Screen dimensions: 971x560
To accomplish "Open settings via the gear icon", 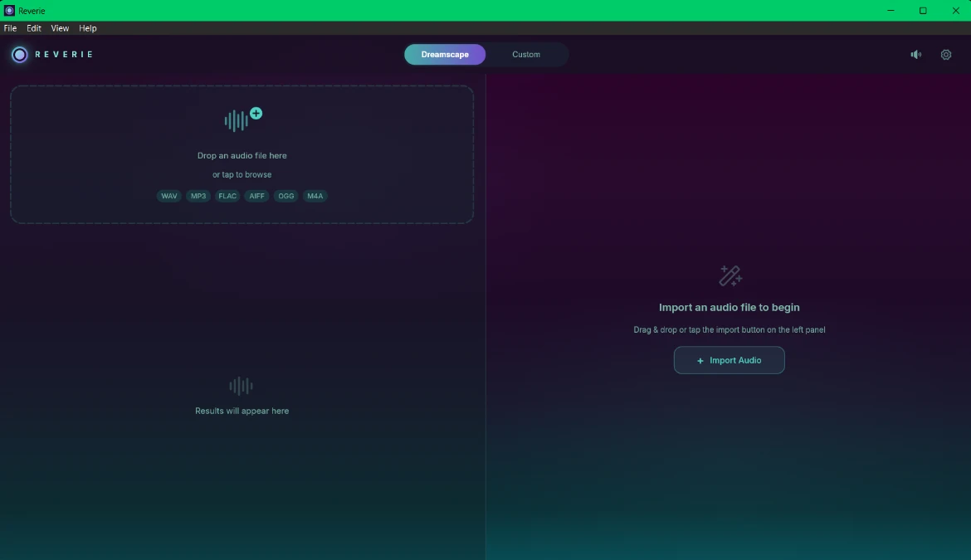I will (945, 55).
